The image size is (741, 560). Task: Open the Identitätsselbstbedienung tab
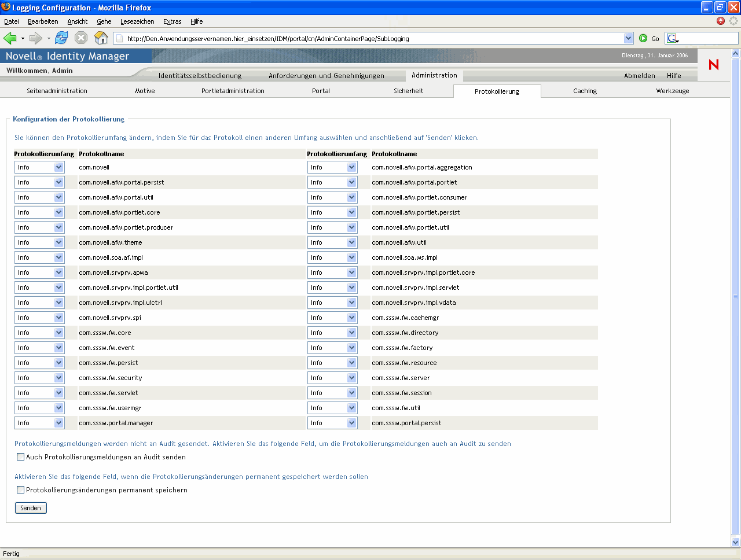200,76
